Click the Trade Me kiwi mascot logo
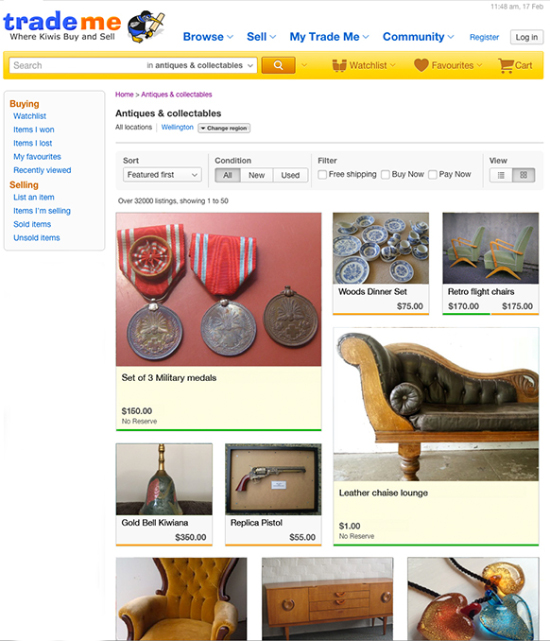The height and width of the screenshot is (641, 550). click(x=146, y=27)
